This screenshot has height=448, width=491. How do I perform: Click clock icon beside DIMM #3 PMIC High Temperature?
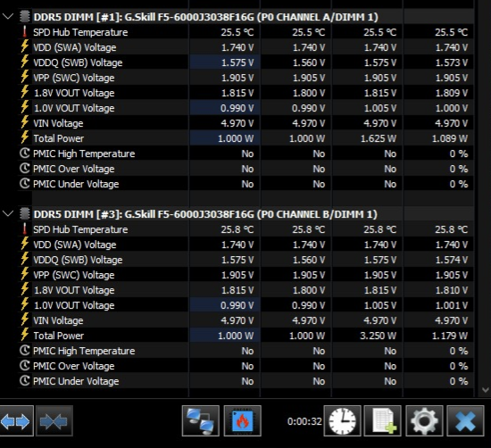click(25, 351)
